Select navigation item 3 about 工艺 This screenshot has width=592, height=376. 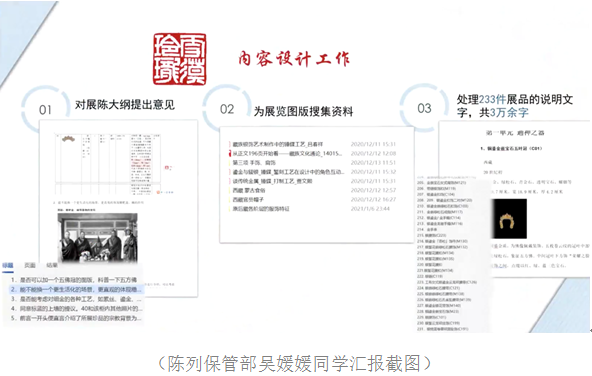tap(76, 299)
